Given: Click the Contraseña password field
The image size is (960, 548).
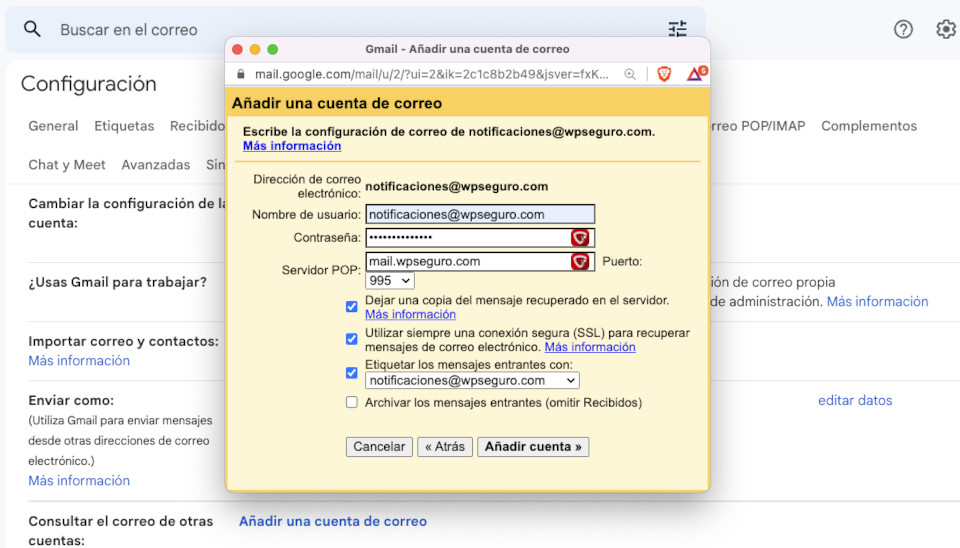Looking at the screenshot, I should pos(480,238).
